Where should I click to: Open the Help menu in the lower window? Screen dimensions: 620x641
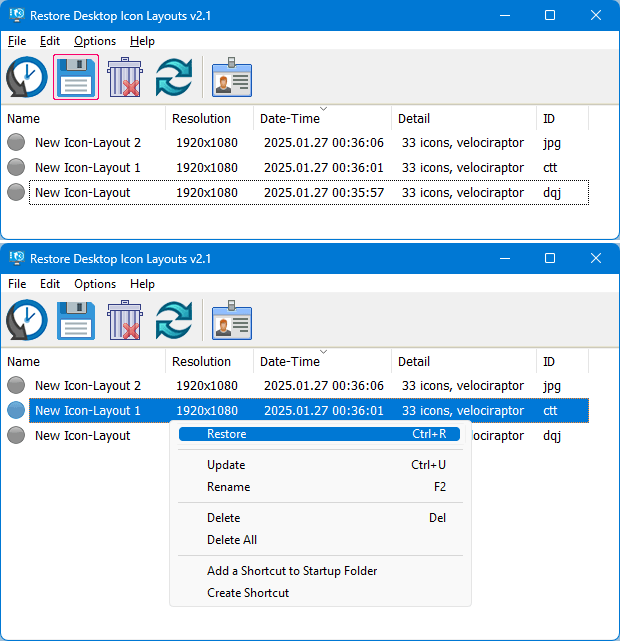[142, 284]
